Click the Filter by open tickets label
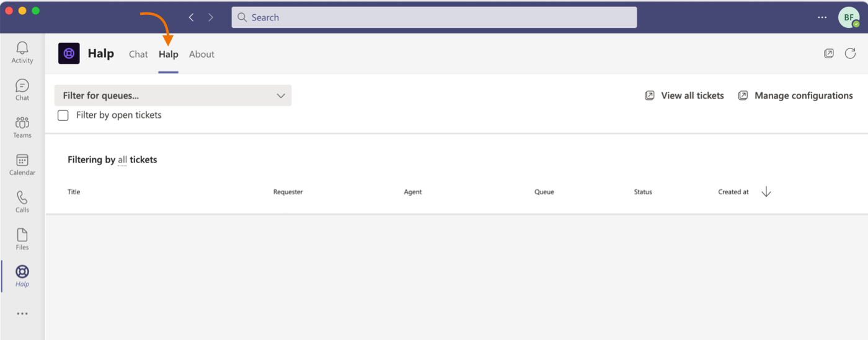The height and width of the screenshot is (340, 868). point(118,115)
